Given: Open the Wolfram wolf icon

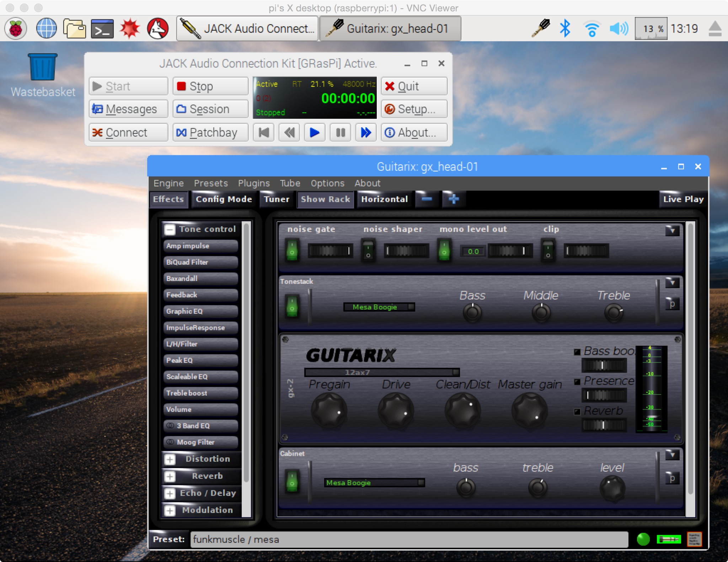Looking at the screenshot, I should click(x=158, y=28).
